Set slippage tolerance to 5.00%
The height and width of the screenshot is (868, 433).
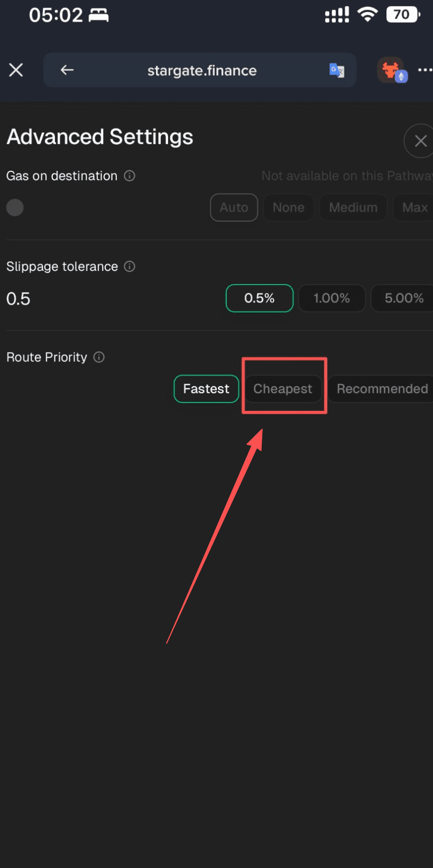coord(403,298)
